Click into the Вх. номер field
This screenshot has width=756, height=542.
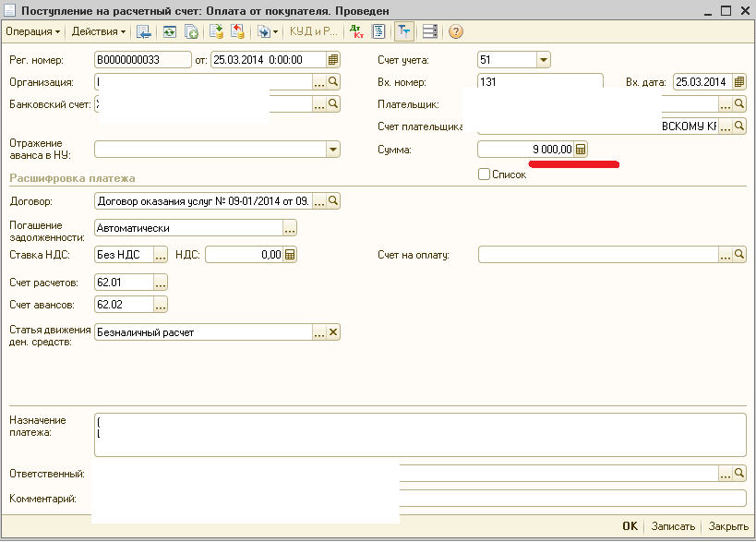pos(540,82)
